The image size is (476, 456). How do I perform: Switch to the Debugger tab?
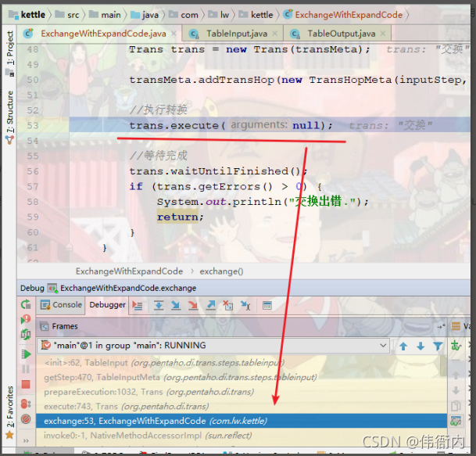(107, 305)
